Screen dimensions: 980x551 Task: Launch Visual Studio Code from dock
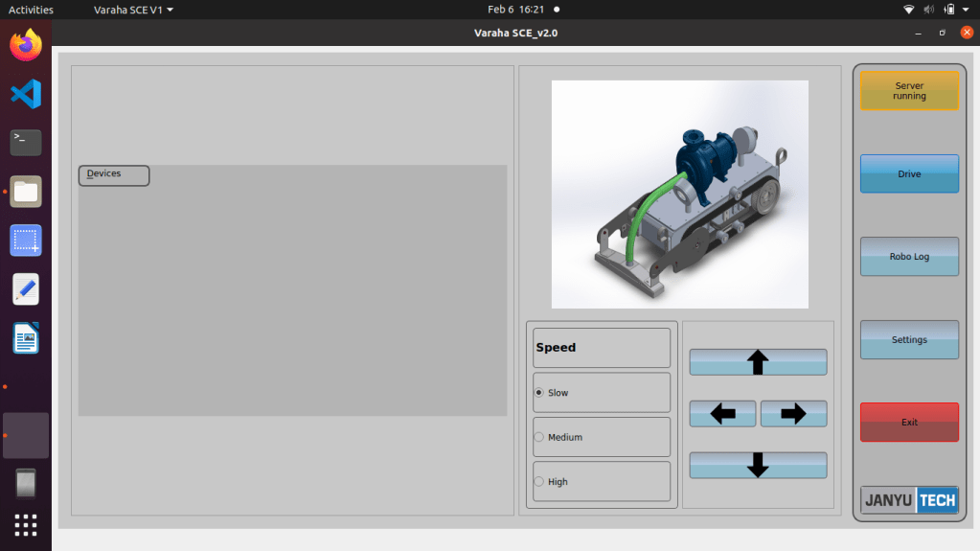click(x=26, y=94)
